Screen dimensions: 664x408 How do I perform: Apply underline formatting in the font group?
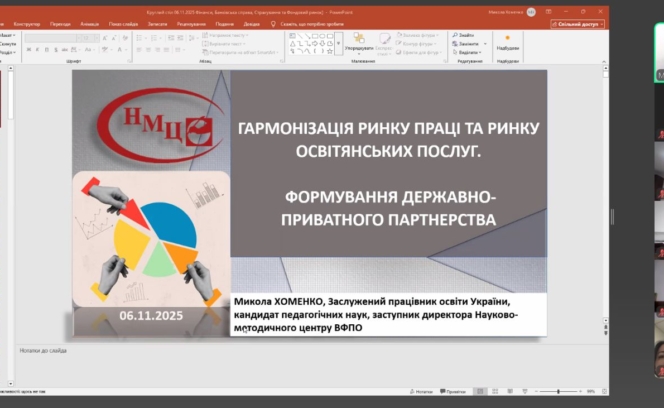[46, 51]
